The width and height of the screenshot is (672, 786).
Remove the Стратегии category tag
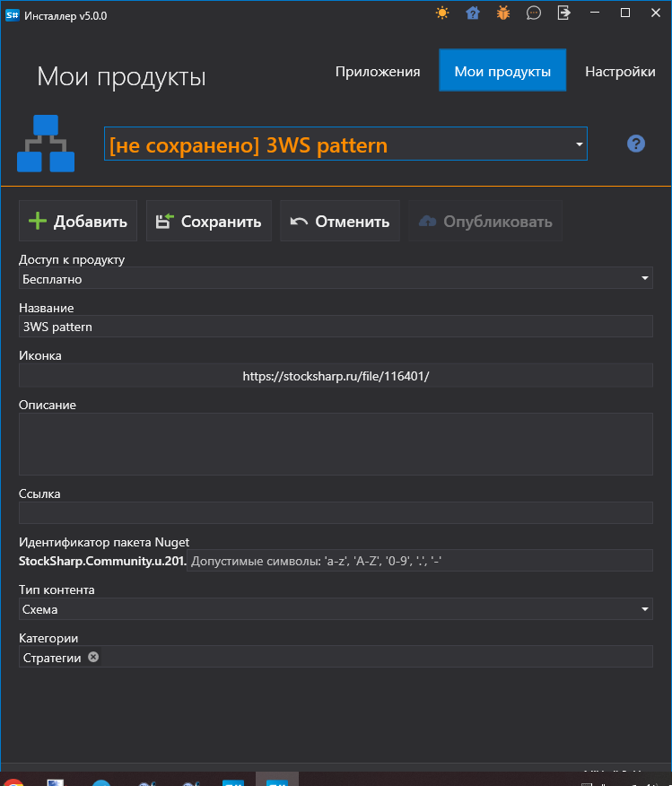point(93,657)
